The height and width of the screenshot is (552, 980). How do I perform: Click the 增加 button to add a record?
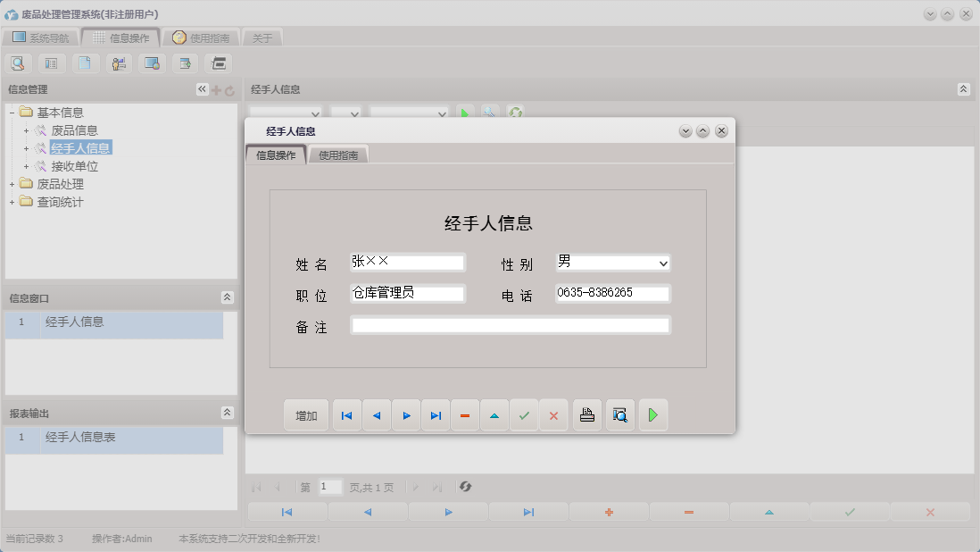tap(306, 414)
